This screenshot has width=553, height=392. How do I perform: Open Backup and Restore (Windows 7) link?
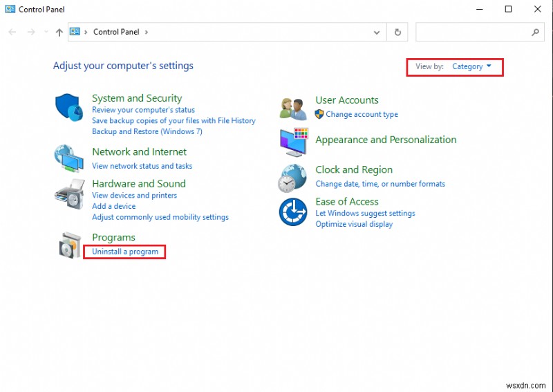[x=147, y=131]
